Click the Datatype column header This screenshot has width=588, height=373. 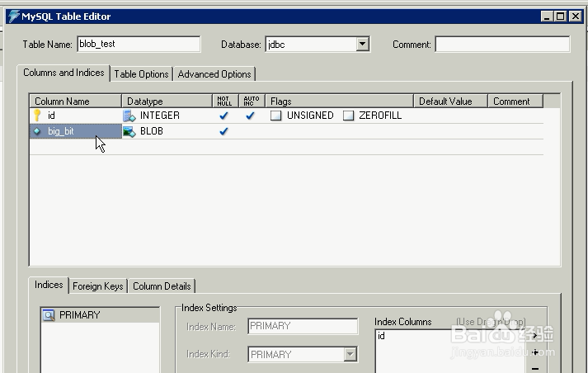tap(167, 102)
